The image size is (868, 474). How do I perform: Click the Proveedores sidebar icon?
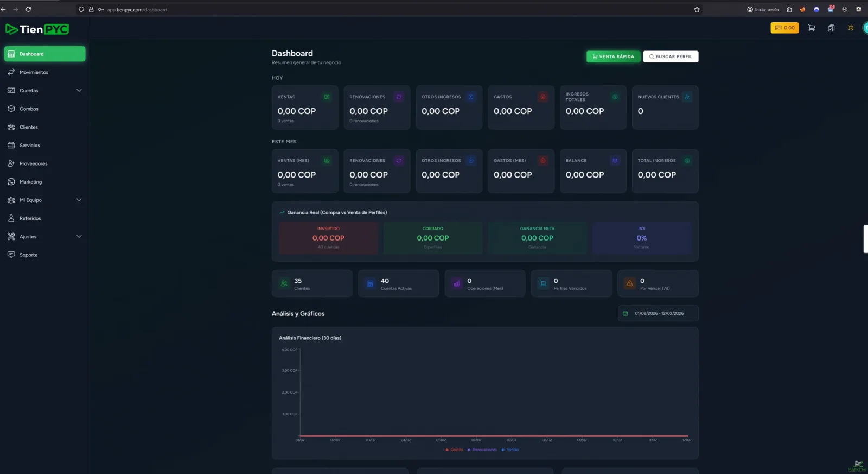(11, 163)
